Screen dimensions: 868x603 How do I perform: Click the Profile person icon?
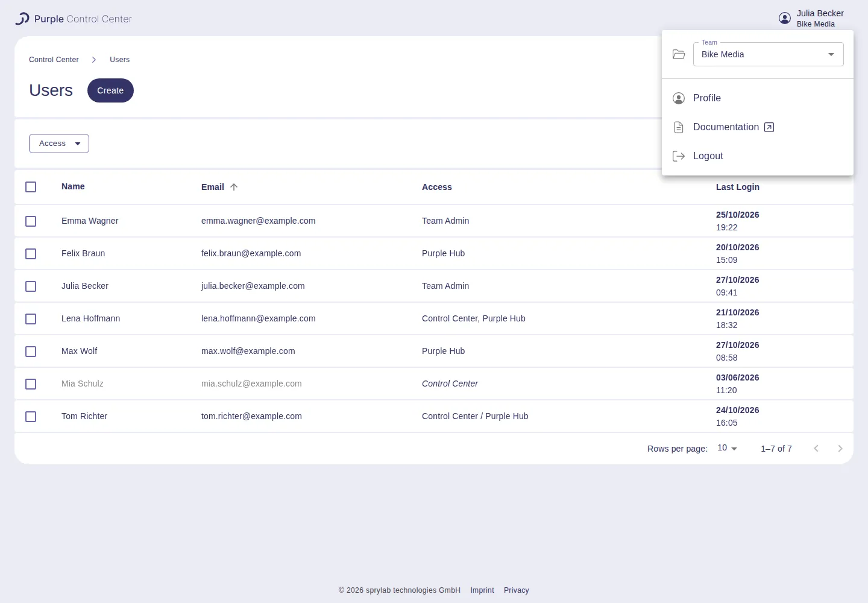point(679,98)
